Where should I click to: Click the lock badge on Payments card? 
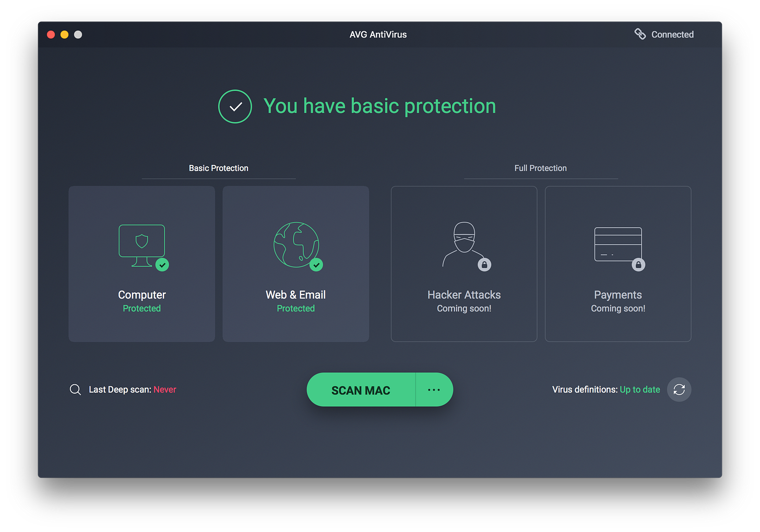click(x=638, y=265)
